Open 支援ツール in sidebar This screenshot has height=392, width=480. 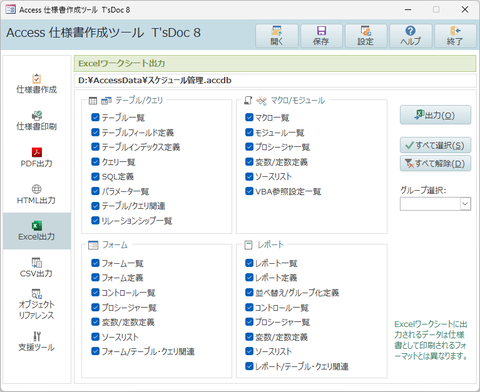37,341
